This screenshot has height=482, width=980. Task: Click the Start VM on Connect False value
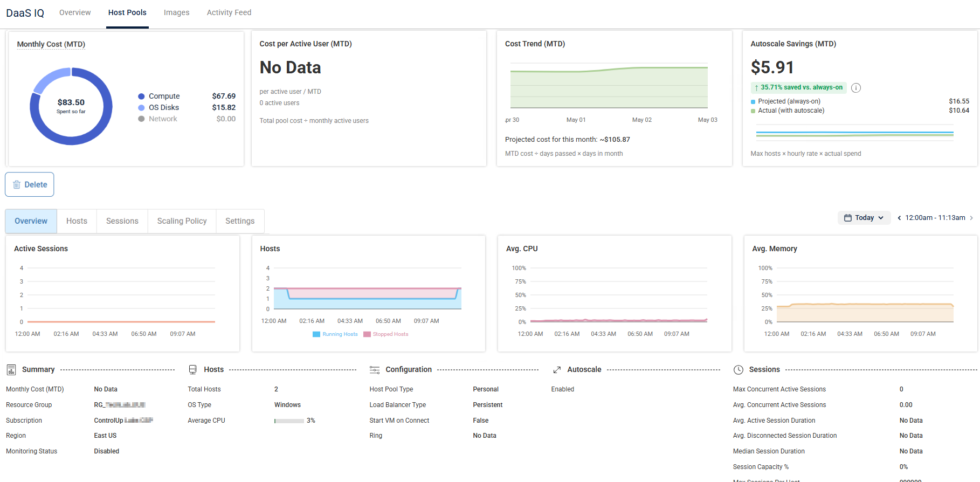point(481,421)
